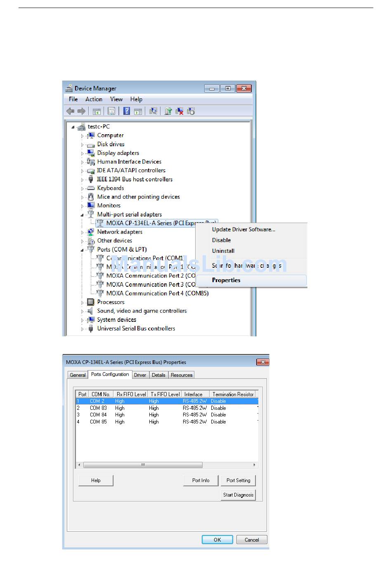Click the Device Manager title bar icon
The height and width of the screenshot is (573, 392).
coord(69,88)
